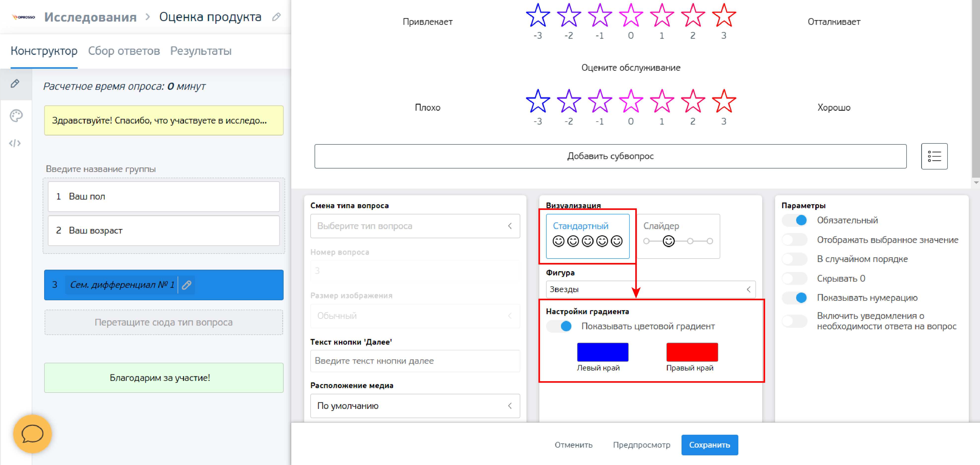Click the Сохранить button
This screenshot has width=980, height=465.
(x=710, y=445)
